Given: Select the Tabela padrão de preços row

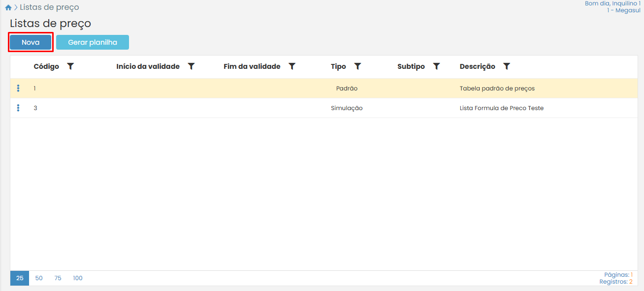Looking at the screenshot, I should [497, 88].
